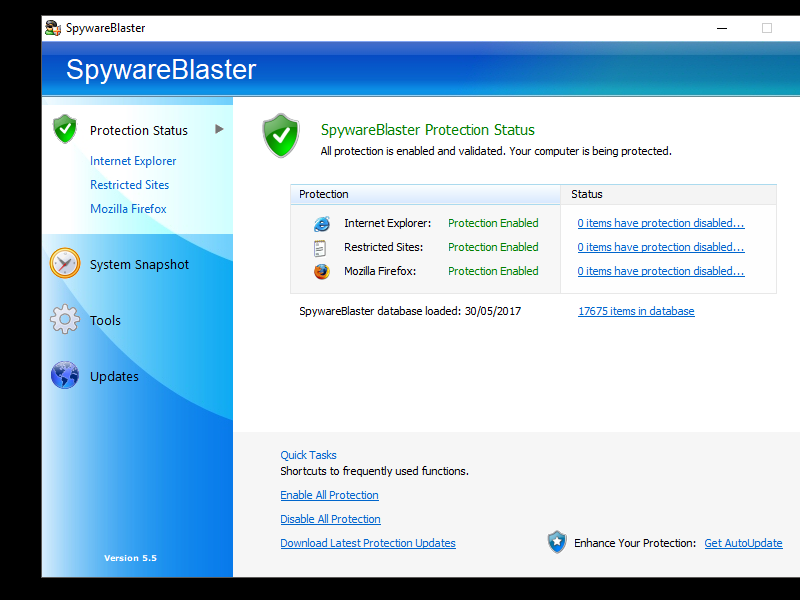
Task: Click Download Latest Protection Updates
Action: 368,543
